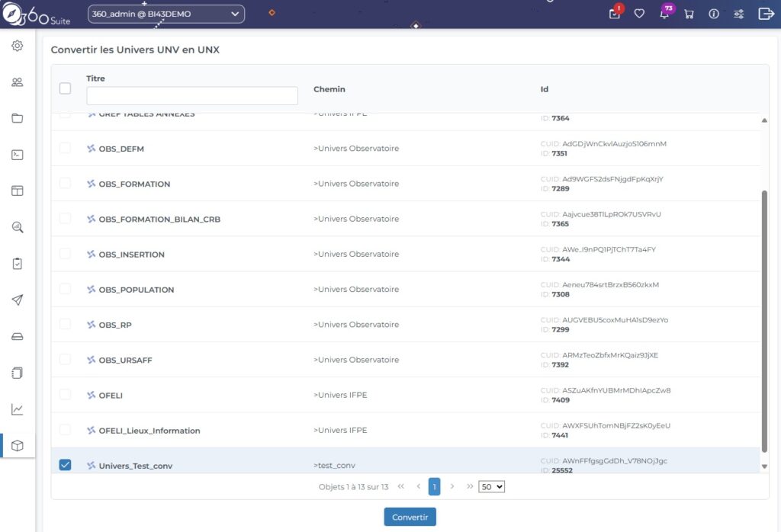Check the OBS_DEFM row checkbox
This screenshot has width=781, height=532.
(x=65, y=148)
